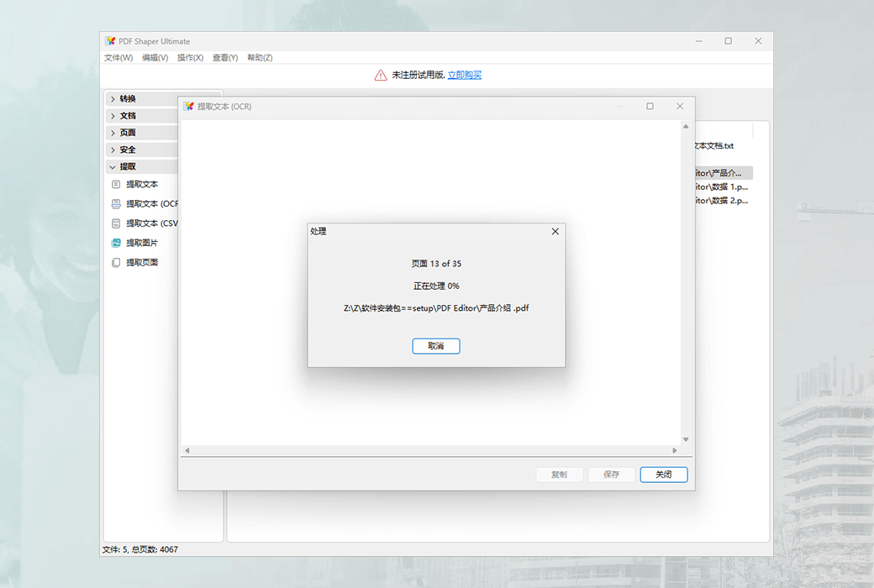
Task: Click the OCR dialog title bar icon
Action: click(187, 106)
